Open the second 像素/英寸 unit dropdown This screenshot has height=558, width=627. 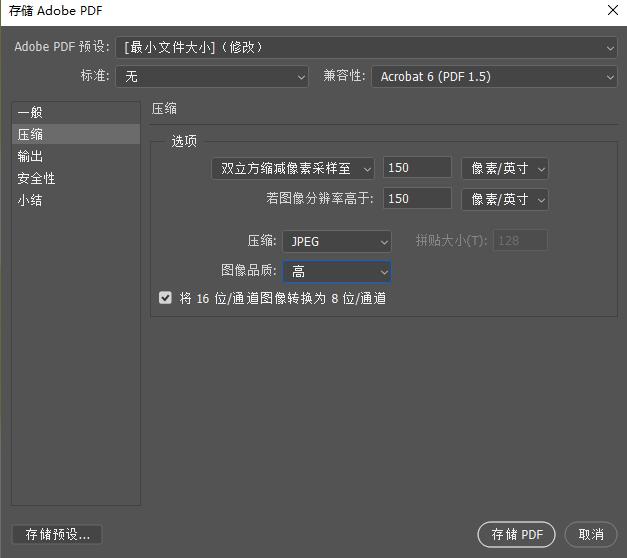pyautogui.click(x=505, y=199)
